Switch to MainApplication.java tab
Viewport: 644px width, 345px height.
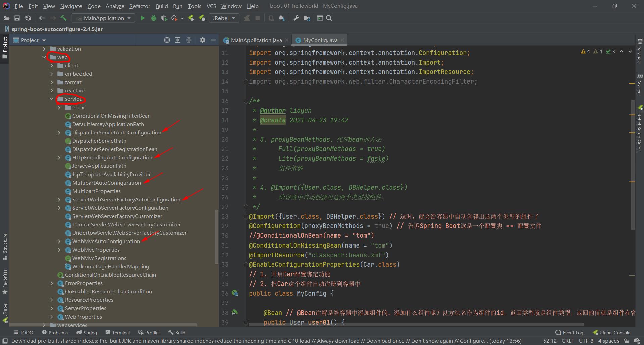256,40
